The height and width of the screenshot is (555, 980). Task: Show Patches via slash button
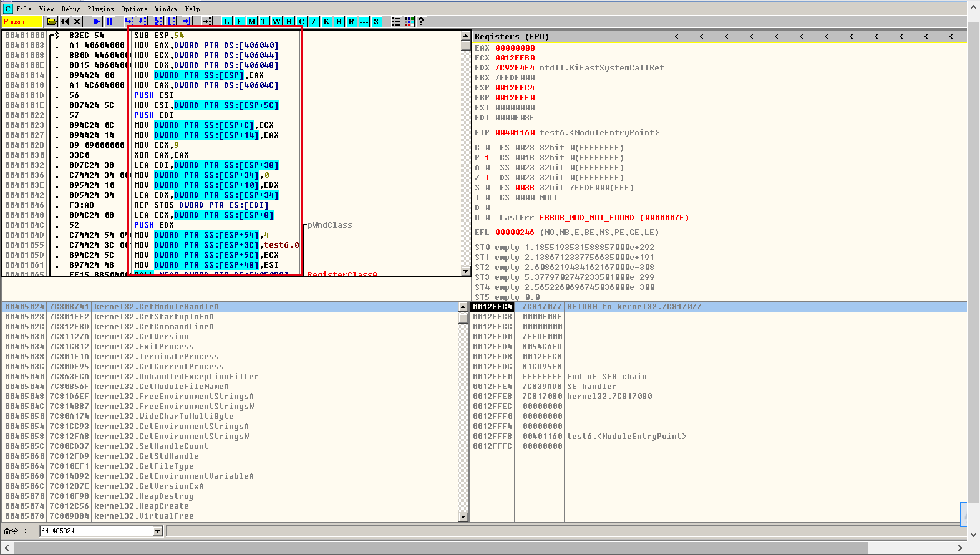tap(314, 21)
